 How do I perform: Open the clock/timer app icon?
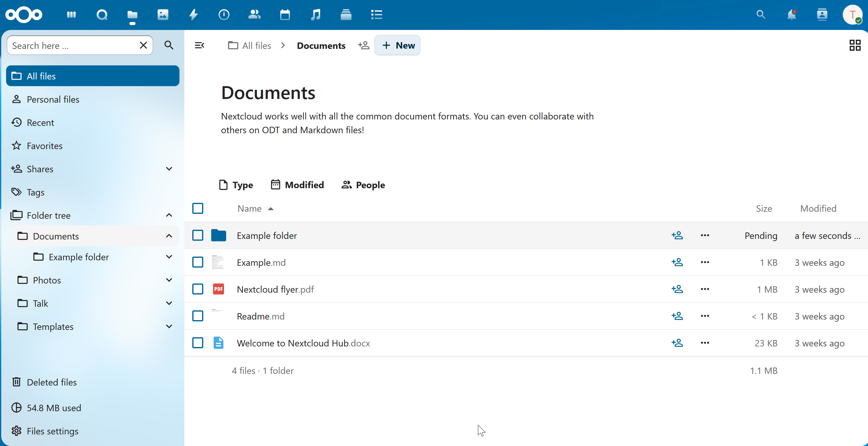point(224,14)
